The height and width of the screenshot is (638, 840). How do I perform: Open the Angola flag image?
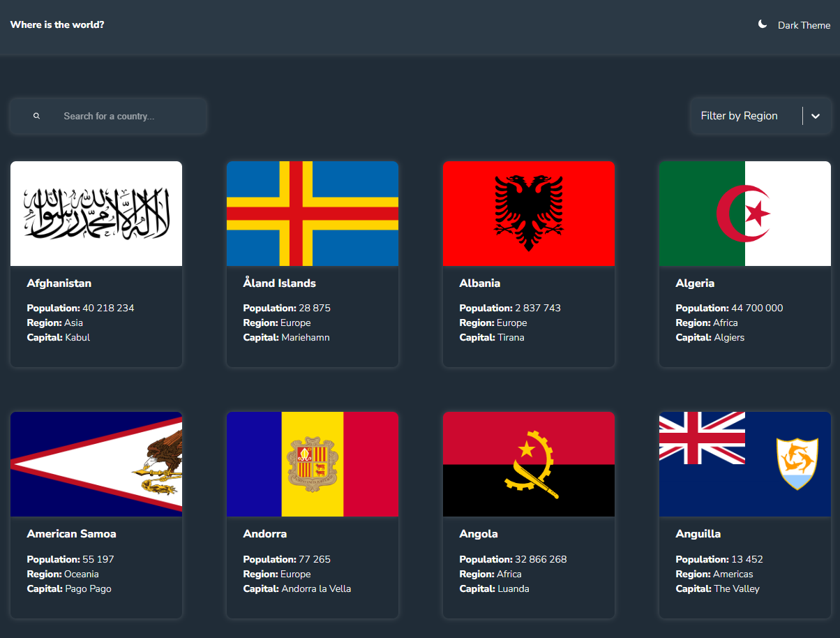[529, 464]
